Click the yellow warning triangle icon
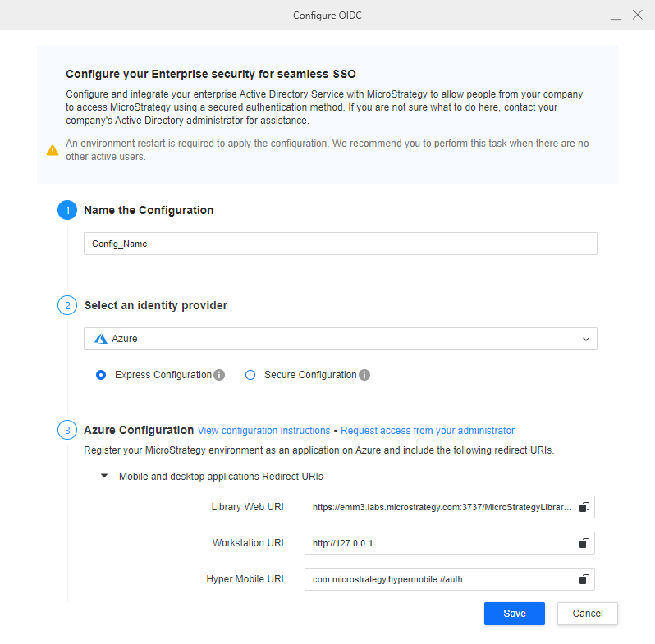 pyautogui.click(x=53, y=150)
